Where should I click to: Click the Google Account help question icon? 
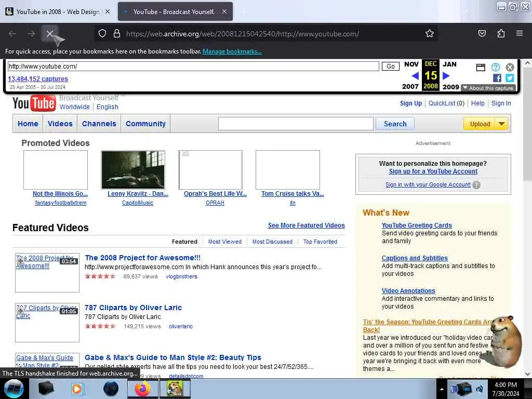coord(476,185)
